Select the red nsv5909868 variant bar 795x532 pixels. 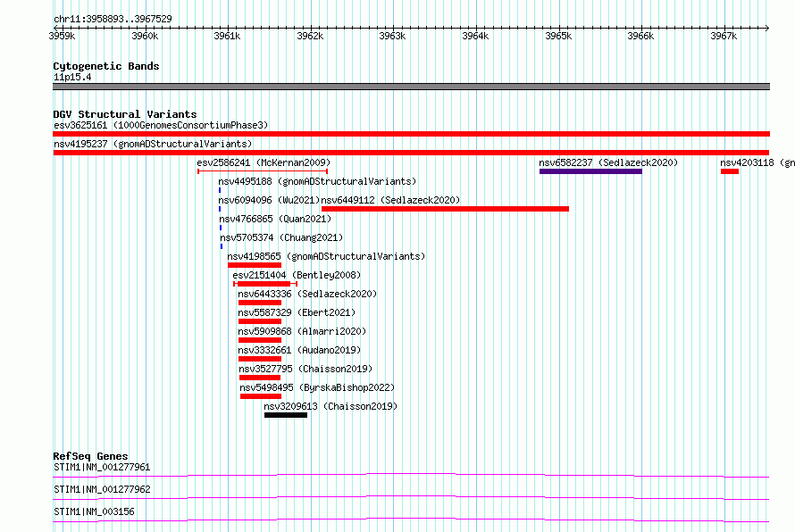tap(260, 340)
